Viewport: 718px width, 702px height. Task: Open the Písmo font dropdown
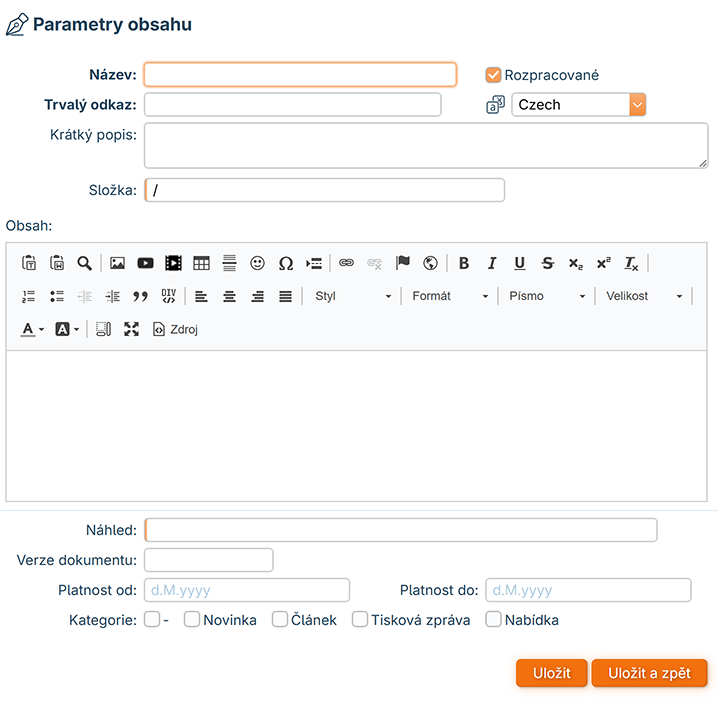tap(547, 296)
